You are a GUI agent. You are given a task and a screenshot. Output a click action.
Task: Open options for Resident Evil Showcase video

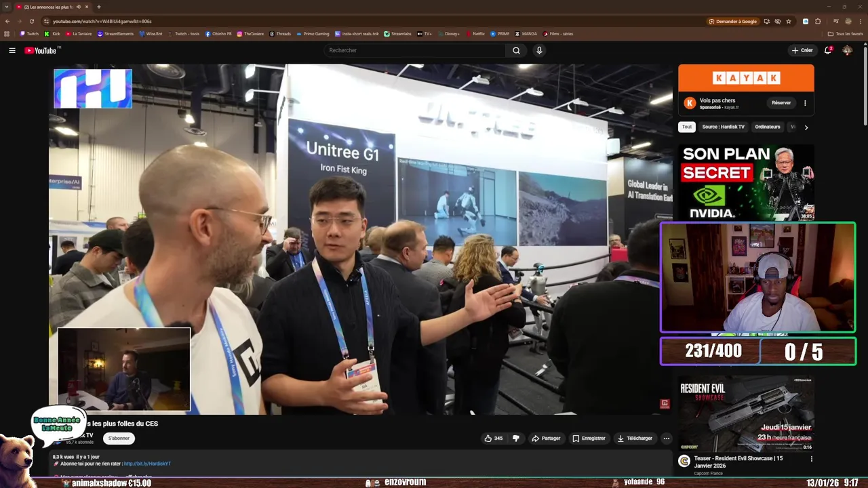(811, 459)
